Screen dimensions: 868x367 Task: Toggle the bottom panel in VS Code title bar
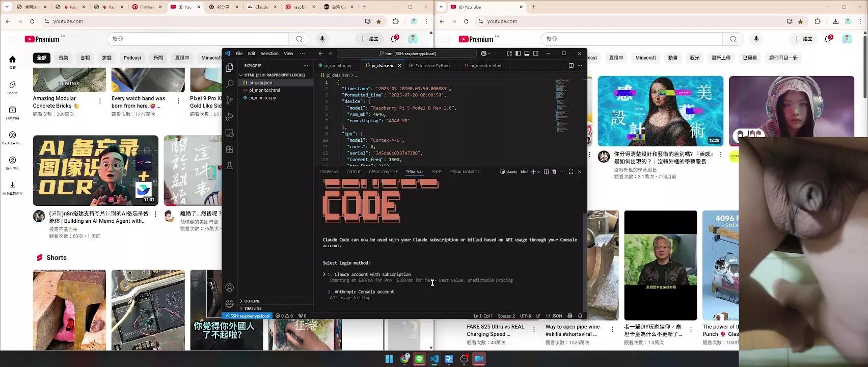click(527, 53)
